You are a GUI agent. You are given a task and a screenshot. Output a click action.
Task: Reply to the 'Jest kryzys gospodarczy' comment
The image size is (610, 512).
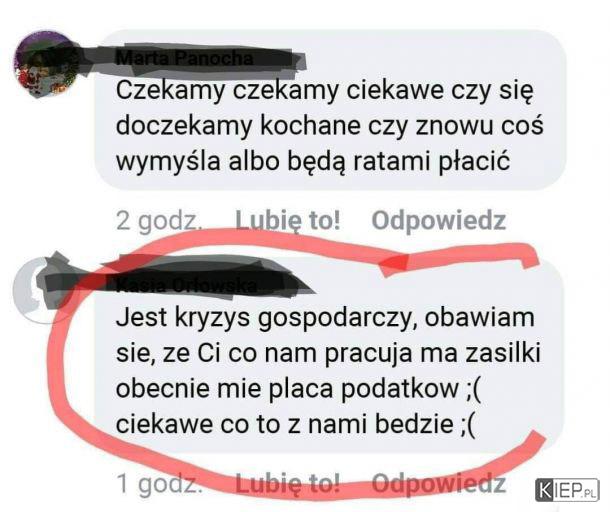(438, 484)
